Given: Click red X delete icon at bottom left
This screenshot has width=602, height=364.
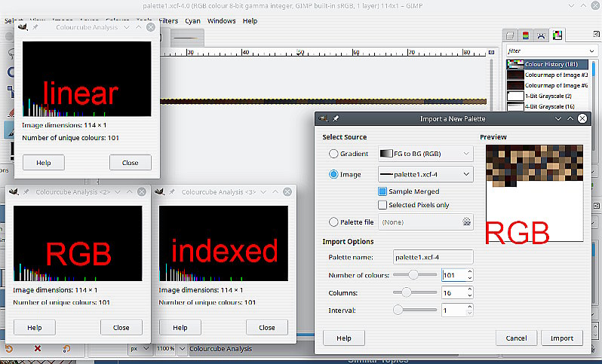Looking at the screenshot, I should (x=37, y=348).
